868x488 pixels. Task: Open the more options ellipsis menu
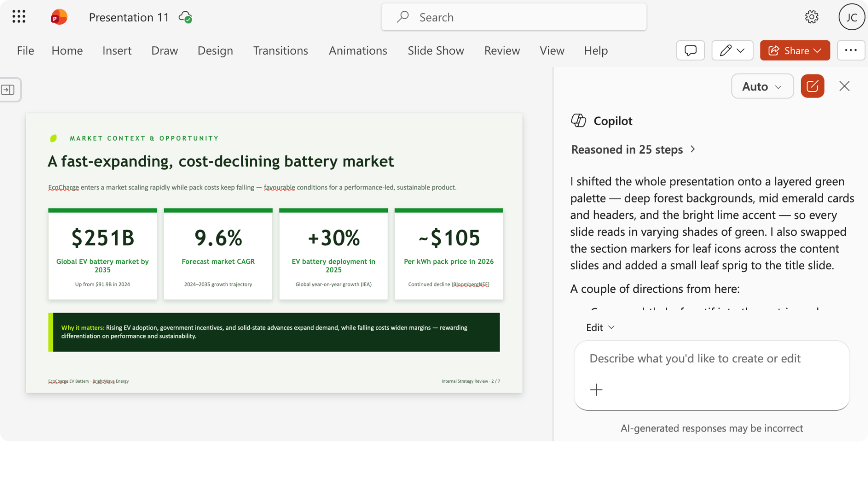point(851,50)
